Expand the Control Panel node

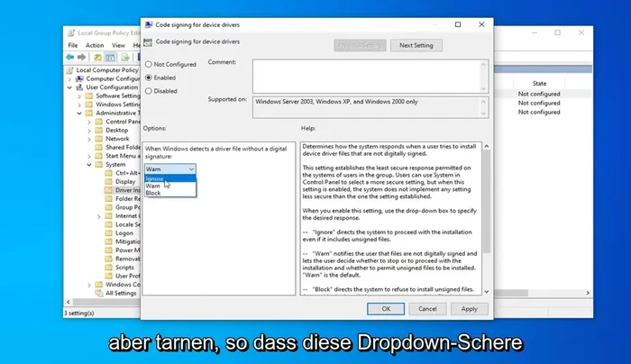coord(89,122)
